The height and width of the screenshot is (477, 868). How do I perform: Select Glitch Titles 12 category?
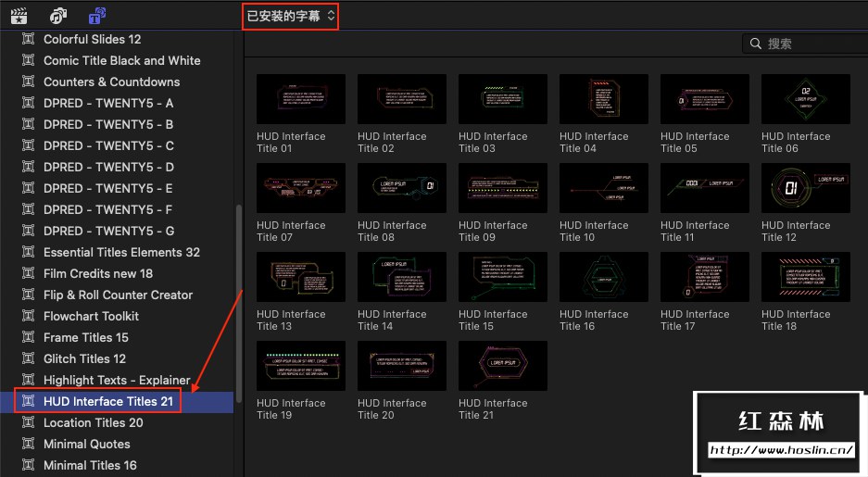click(84, 358)
